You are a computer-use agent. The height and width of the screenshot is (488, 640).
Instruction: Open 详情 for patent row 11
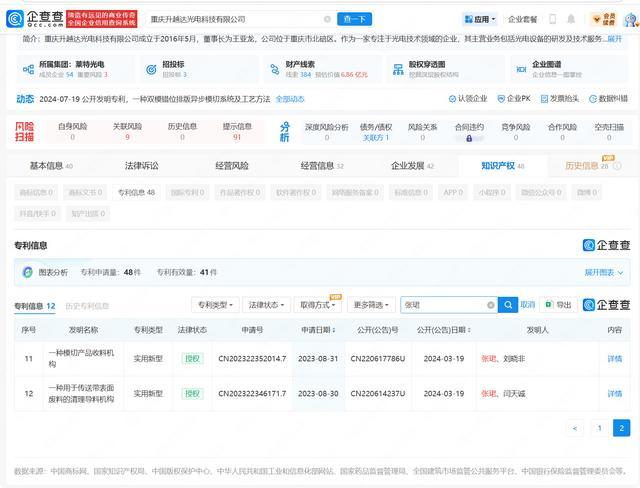coord(614,359)
